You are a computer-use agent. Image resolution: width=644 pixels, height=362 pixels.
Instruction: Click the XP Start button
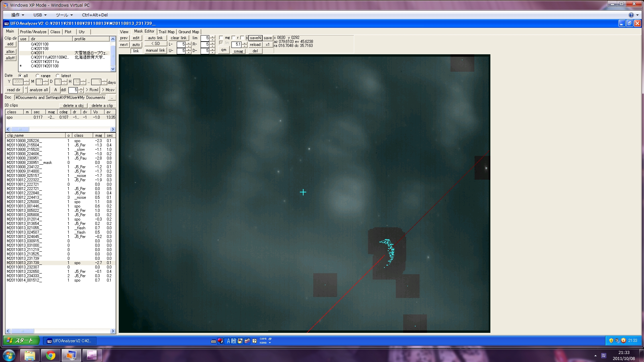tap(21, 341)
